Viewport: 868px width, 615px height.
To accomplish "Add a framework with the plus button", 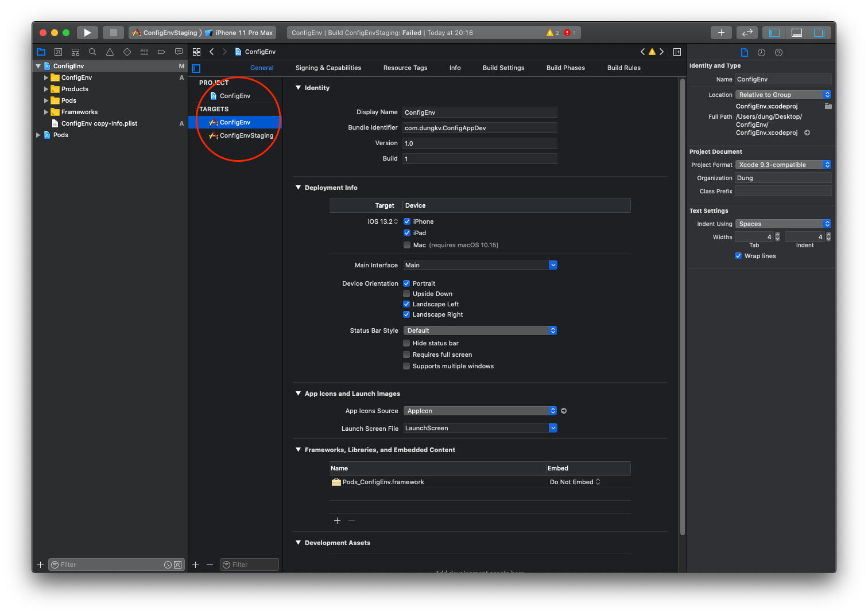I will click(337, 520).
